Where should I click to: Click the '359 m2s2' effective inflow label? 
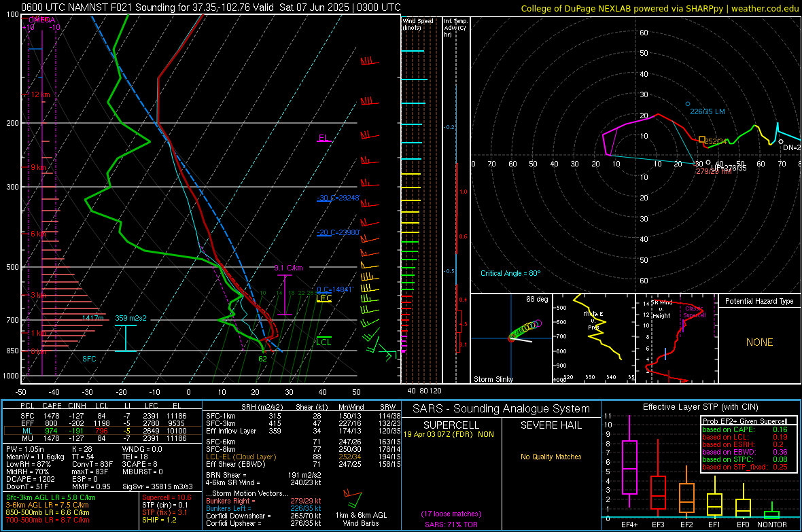click(x=130, y=318)
